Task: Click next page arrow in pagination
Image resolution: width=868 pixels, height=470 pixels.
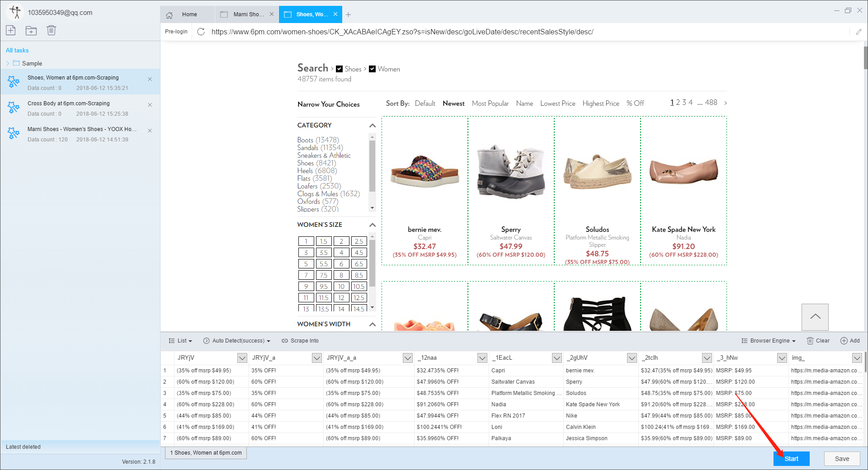Action: [x=726, y=103]
